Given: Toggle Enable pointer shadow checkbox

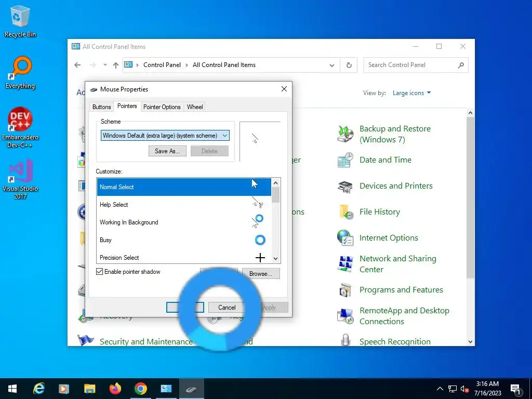Looking at the screenshot, I should 99,271.
